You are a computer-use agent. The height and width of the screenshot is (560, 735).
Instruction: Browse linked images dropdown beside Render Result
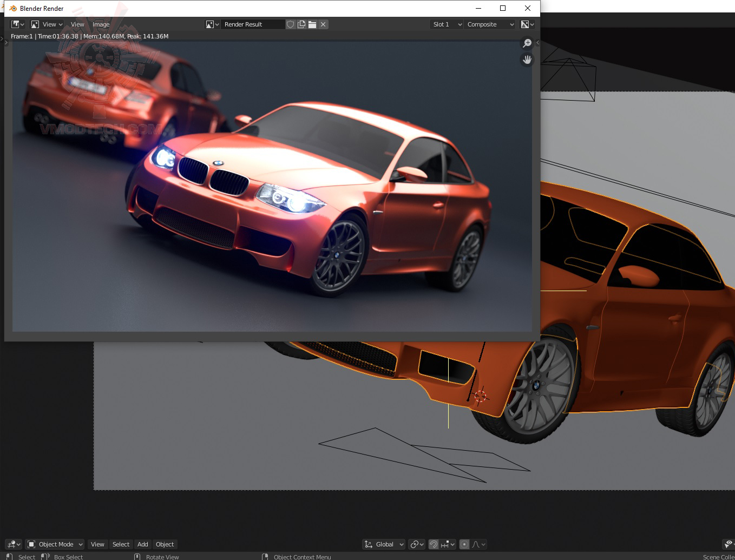212,24
